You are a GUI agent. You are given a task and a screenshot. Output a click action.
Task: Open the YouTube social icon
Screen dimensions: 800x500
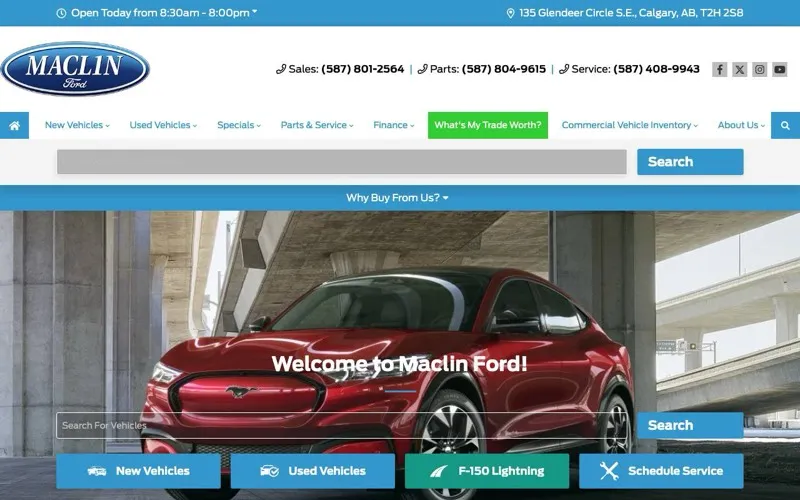pos(779,69)
